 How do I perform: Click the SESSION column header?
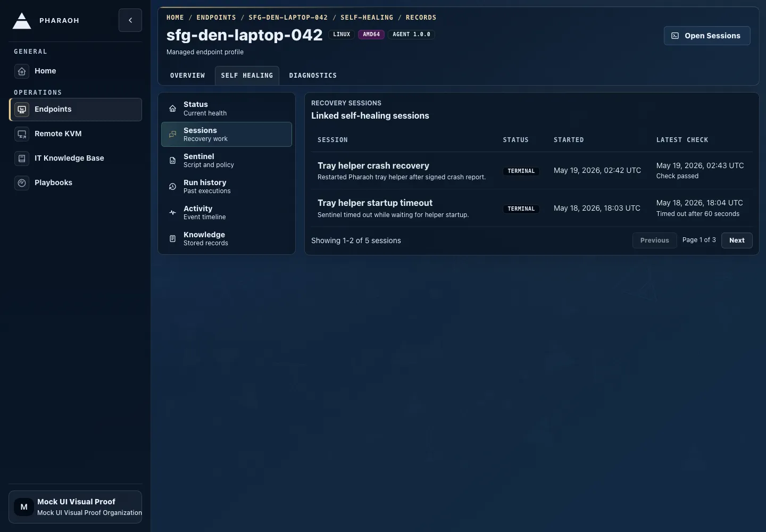click(x=332, y=140)
